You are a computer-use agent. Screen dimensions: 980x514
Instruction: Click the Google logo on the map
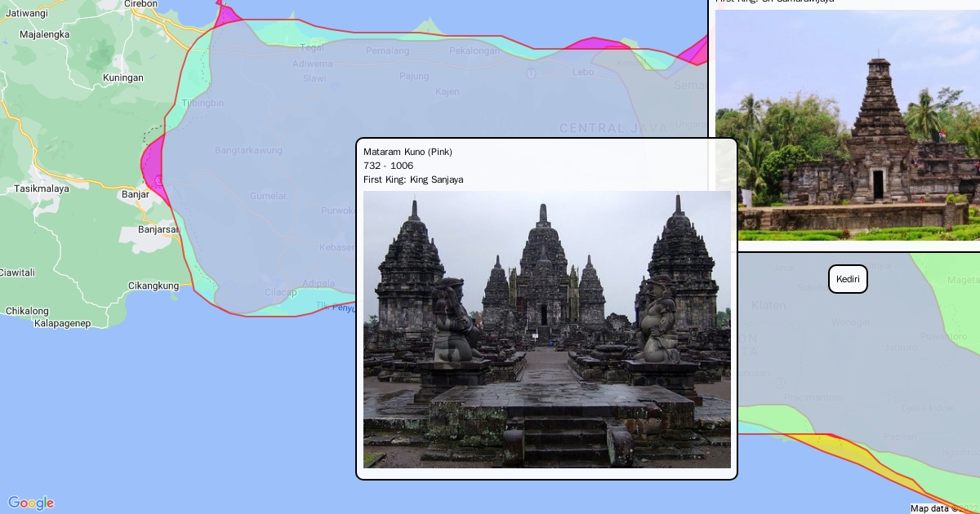pyautogui.click(x=31, y=503)
